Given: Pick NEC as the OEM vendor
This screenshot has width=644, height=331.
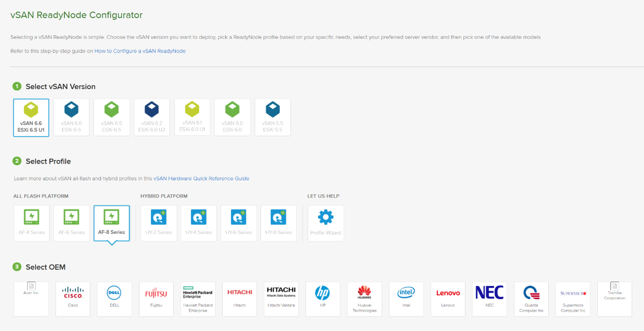Looking at the screenshot, I should click(x=490, y=299).
